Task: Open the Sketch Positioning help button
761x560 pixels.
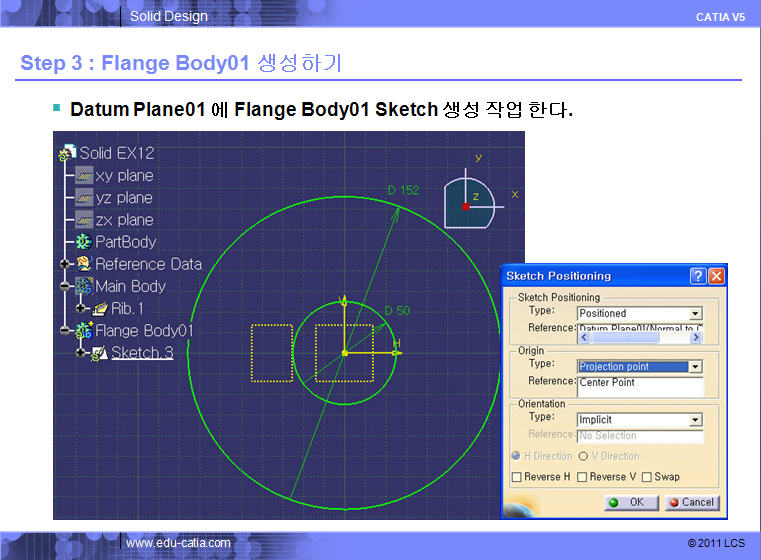Action: tap(698, 276)
